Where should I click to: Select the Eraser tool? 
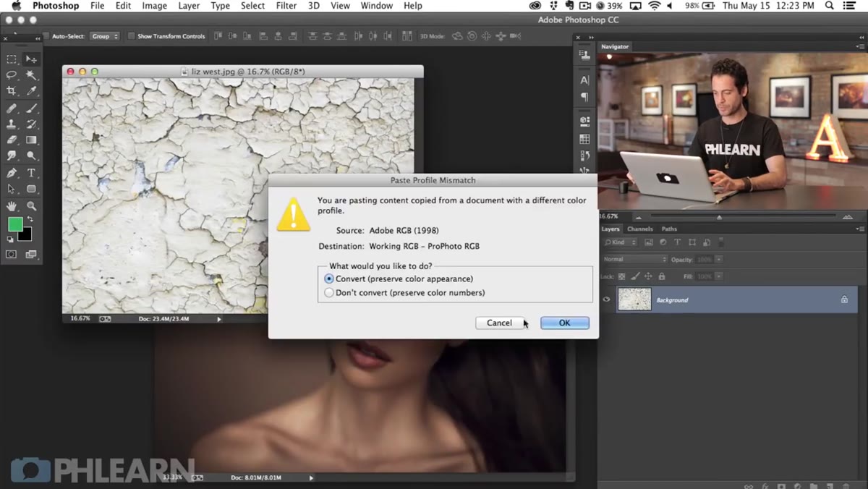point(12,140)
